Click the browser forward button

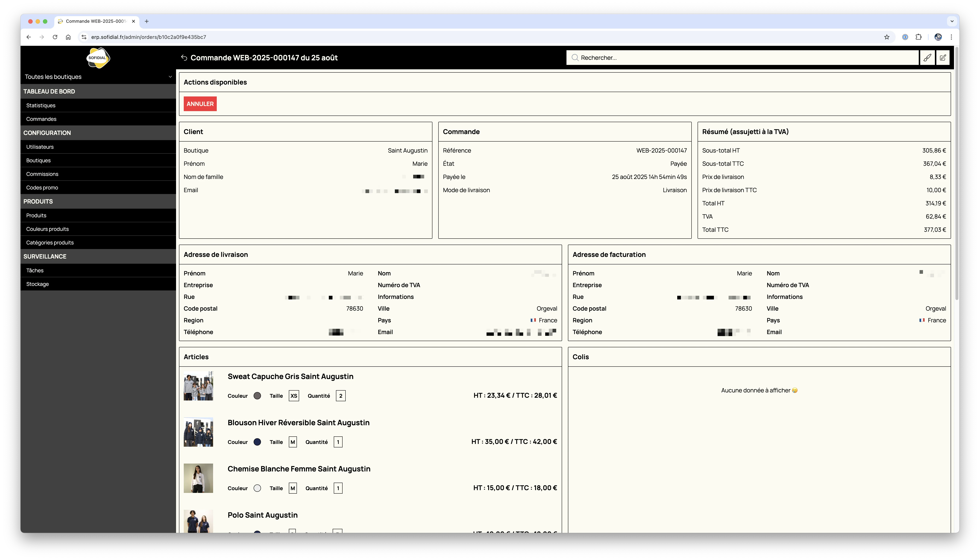[x=42, y=37]
